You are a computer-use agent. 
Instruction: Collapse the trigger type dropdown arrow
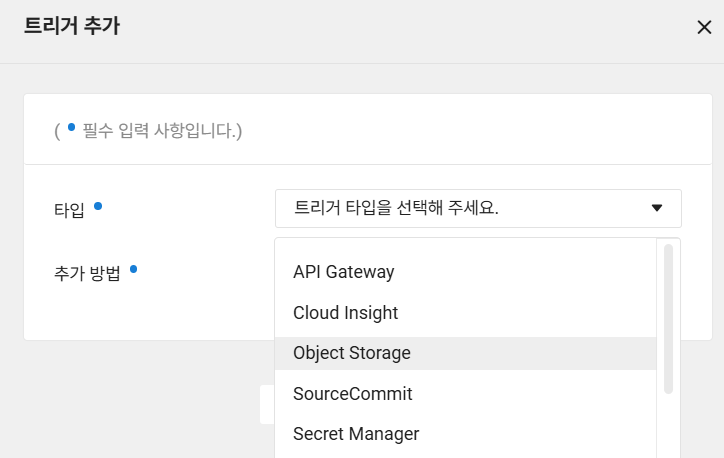pos(657,208)
